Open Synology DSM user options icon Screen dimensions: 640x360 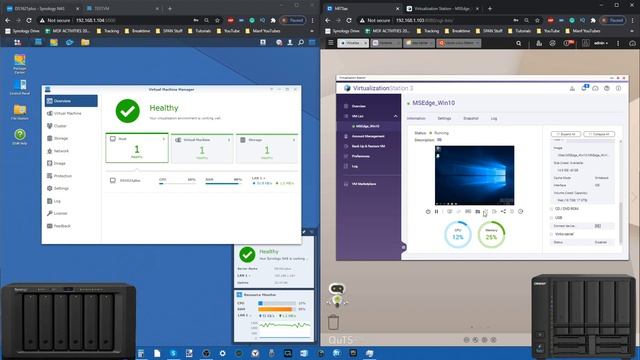coord(290,42)
